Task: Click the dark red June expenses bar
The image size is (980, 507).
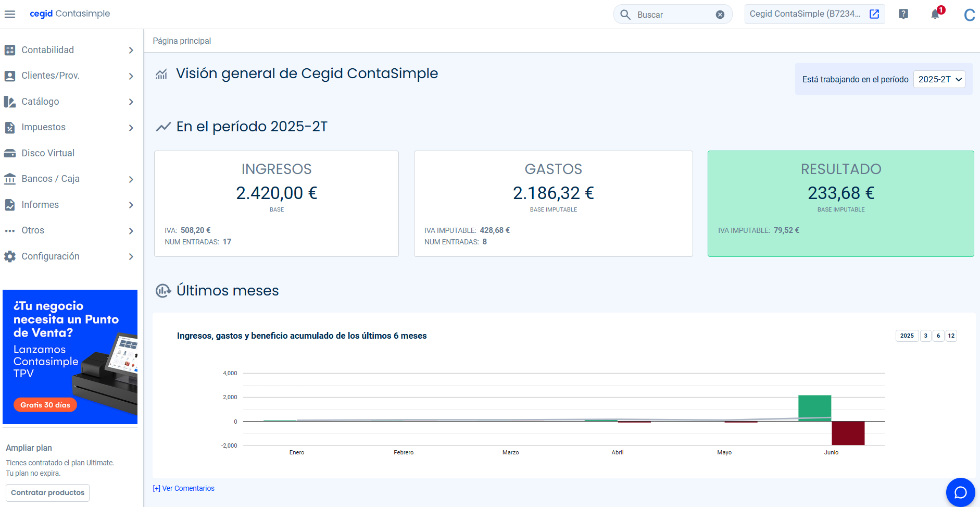Action: 848,433
